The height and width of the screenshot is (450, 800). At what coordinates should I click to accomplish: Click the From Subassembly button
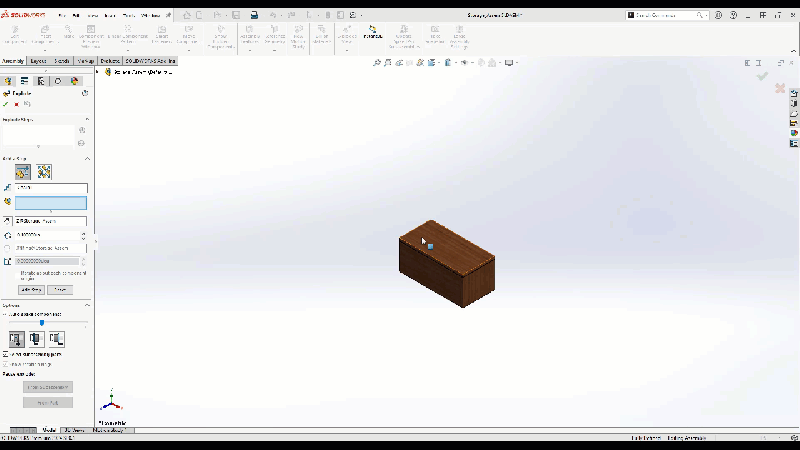point(48,387)
